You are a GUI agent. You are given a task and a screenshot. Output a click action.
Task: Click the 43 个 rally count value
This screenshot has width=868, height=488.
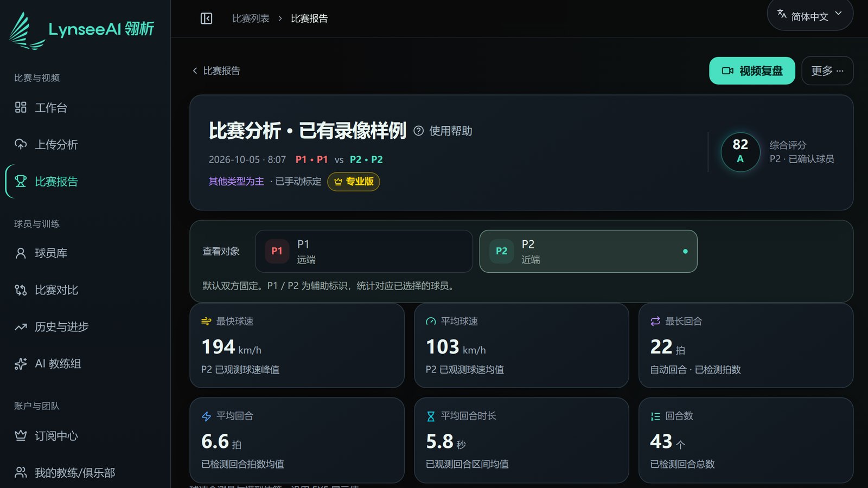[x=667, y=441]
